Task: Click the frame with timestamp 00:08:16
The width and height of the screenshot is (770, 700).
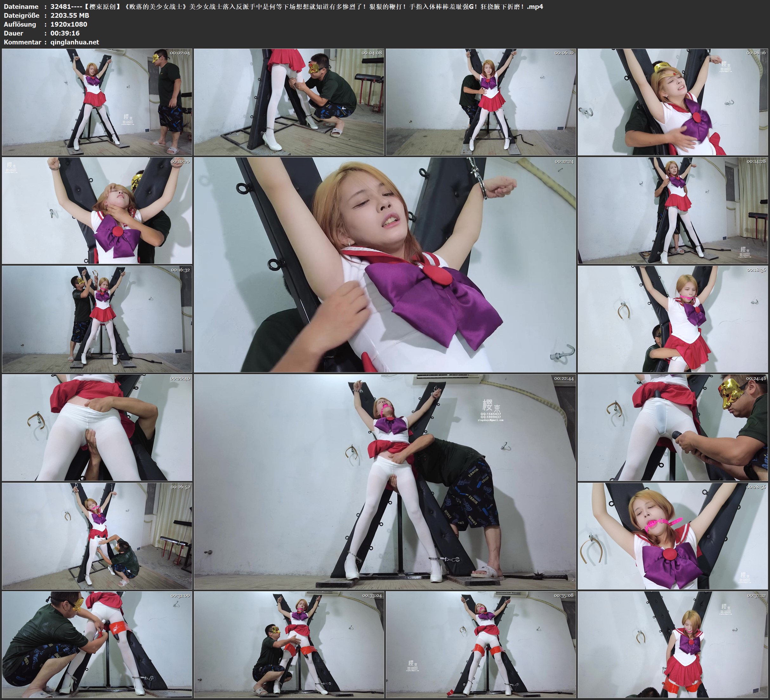Action: (673, 102)
